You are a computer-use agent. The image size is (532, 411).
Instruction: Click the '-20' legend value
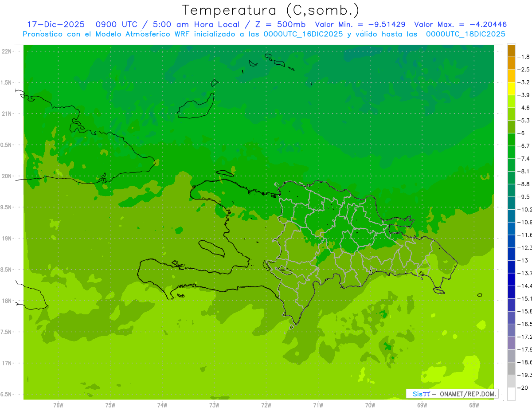tap(524, 388)
